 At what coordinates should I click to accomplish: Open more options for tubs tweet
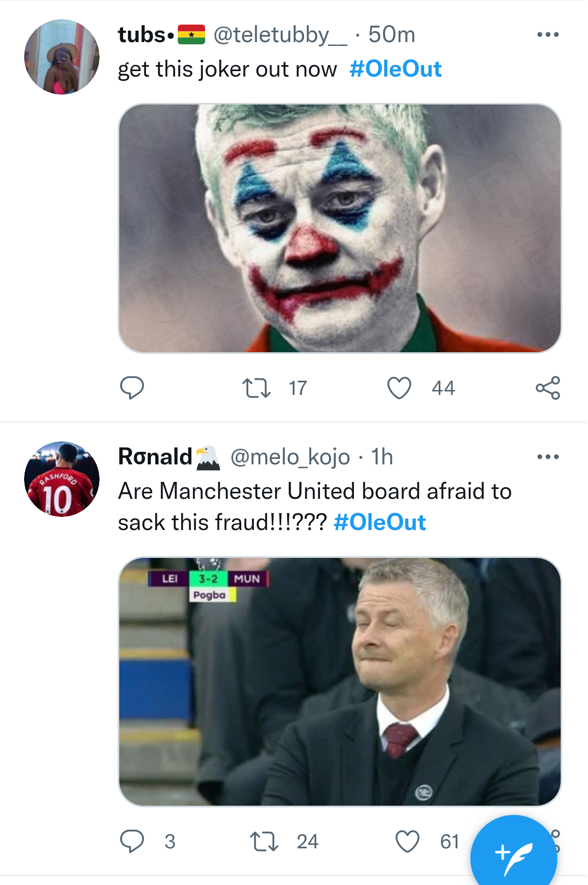[x=548, y=34]
